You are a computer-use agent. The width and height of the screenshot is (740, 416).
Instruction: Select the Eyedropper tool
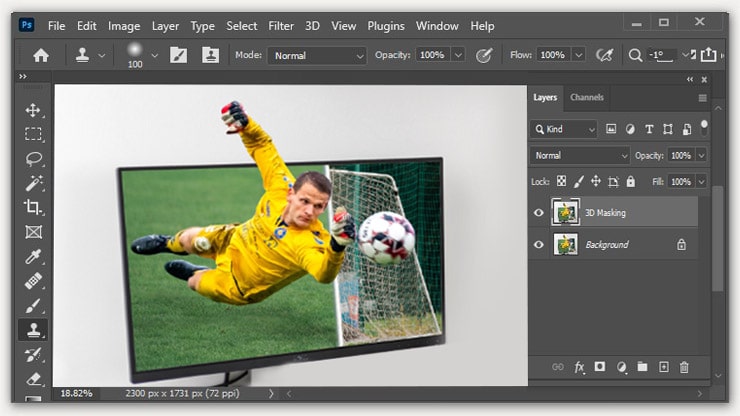[33, 256]
